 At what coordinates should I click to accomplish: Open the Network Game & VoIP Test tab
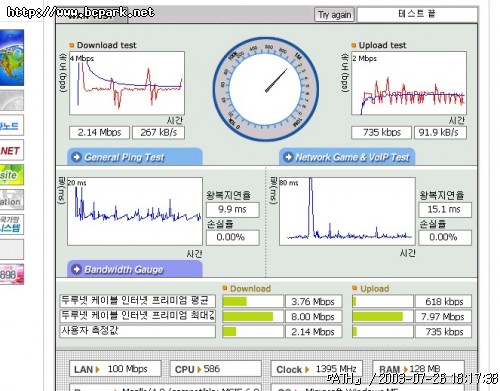coord(347,157)
